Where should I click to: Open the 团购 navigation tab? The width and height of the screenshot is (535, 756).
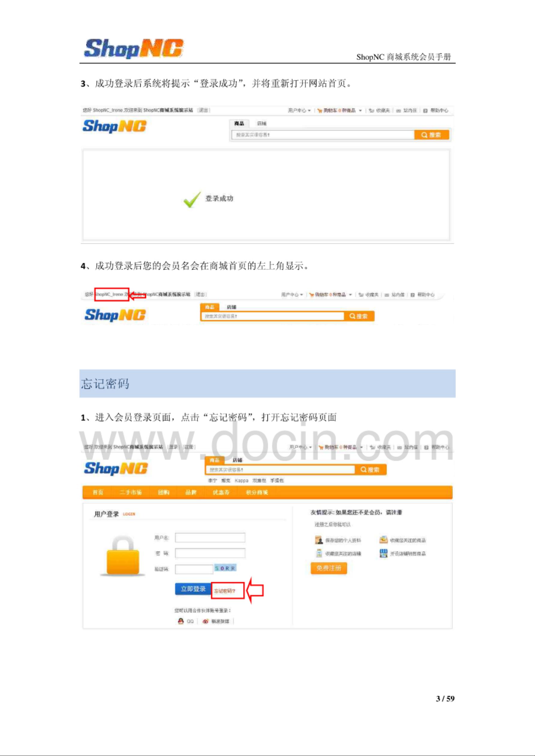click(164, 492)
